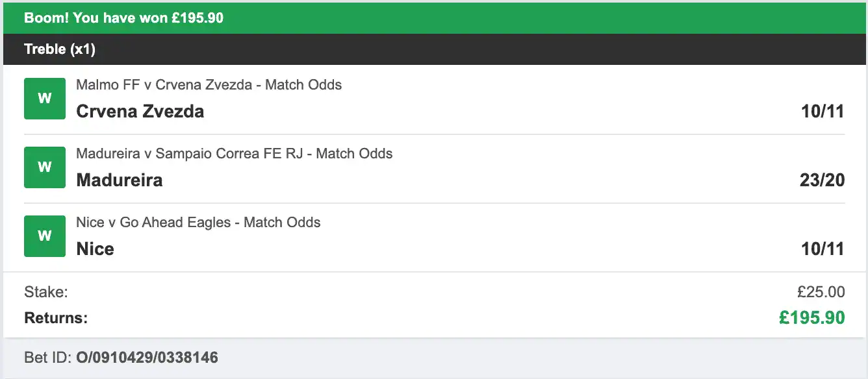Click the W win marker for the Nice selection
This screenshot has height=379, width=868.
tap(44, 236)
